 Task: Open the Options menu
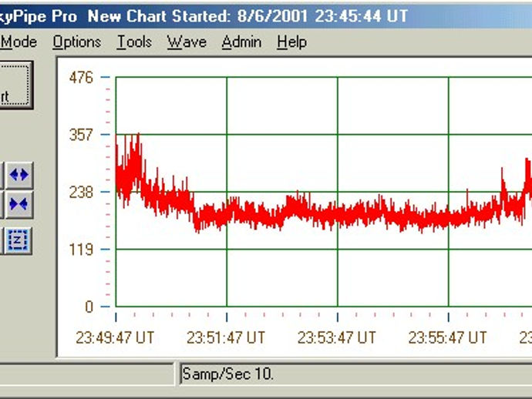click(x=77, y=42)
